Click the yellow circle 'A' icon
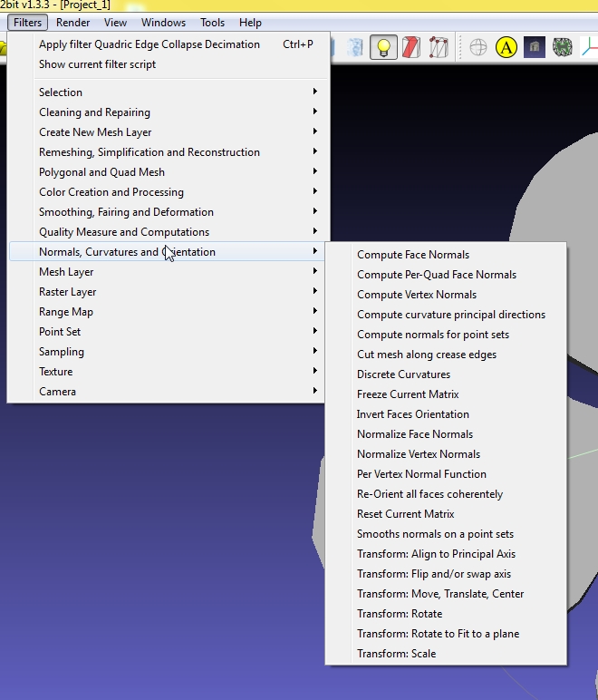Screen dimensions: 598x700 tap(506, 47)
